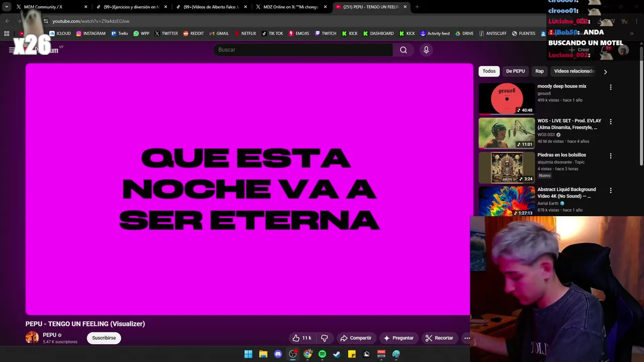This screenshot has width=644, height=362.
Task: Open the FUENTES bookmark
Action: tap(524, 34)
